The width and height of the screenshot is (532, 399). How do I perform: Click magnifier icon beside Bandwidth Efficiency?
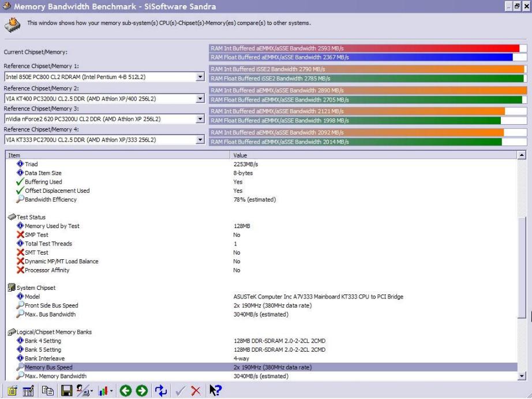pyautogui.click(x=20, y=199)
